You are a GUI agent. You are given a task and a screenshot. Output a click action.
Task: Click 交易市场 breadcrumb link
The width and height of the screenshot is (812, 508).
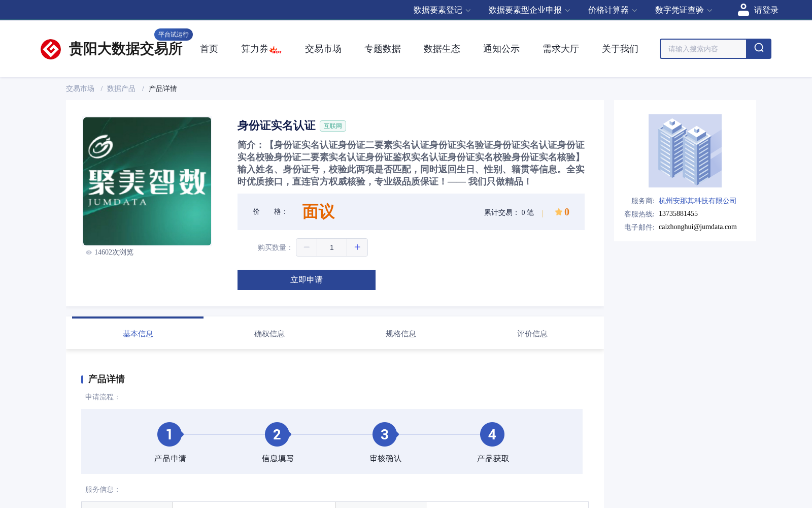pyautogui.click(x=80, y=88)
